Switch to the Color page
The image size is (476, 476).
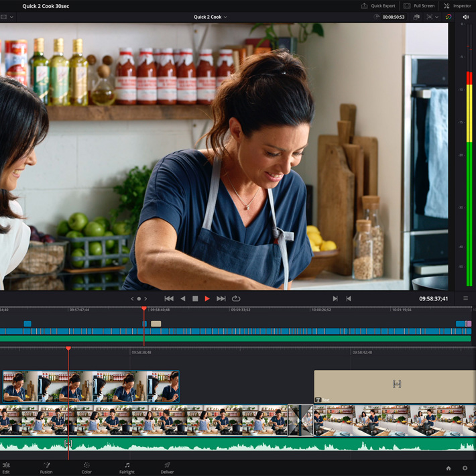pos(86,467)
